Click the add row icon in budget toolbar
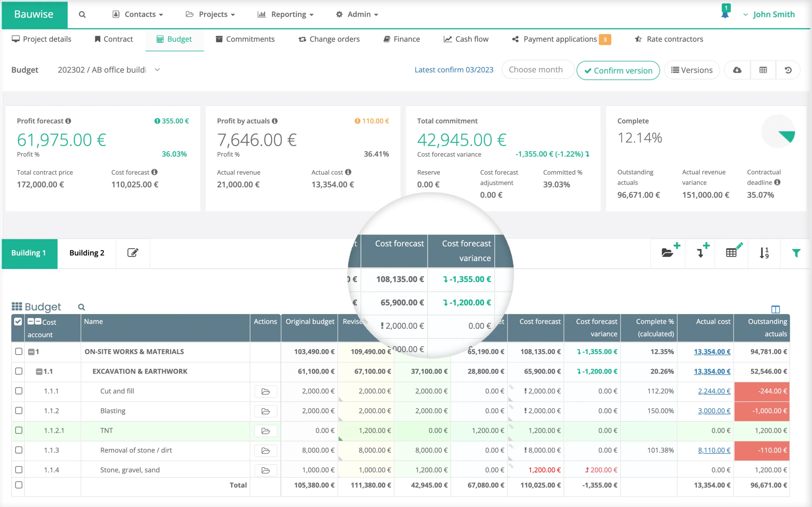This screenshot has width=812, height=507. [702, 252]
